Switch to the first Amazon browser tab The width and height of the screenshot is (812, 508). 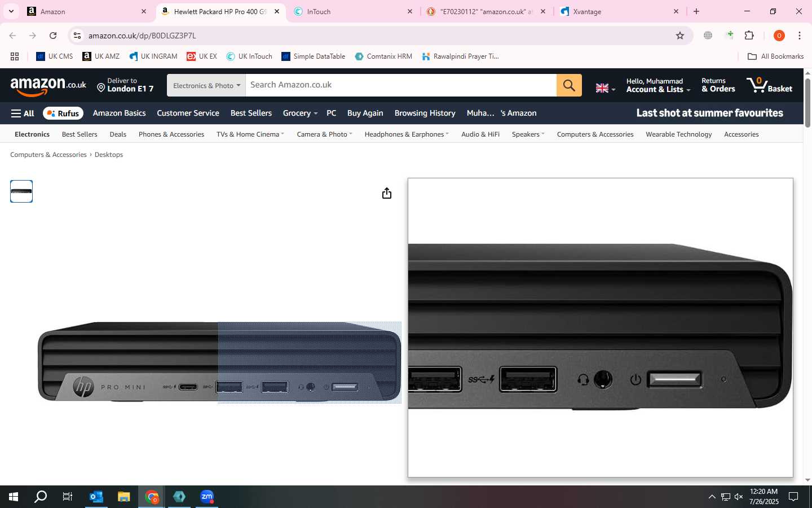point(86,11)
